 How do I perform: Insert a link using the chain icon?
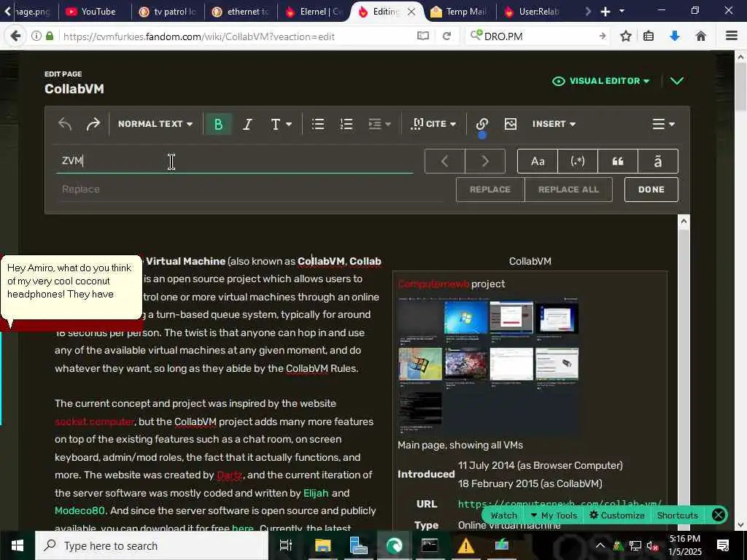tap(481, 124)
